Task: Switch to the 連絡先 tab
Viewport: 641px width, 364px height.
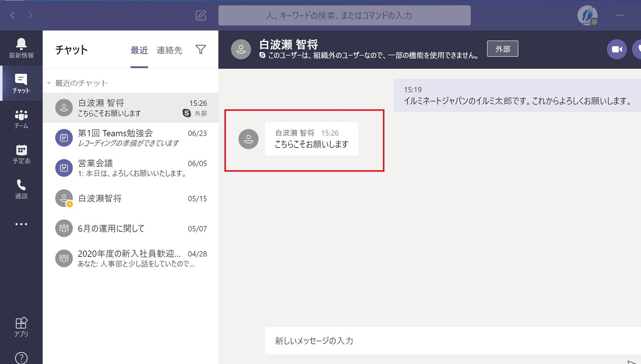Action: click(169, 50)
